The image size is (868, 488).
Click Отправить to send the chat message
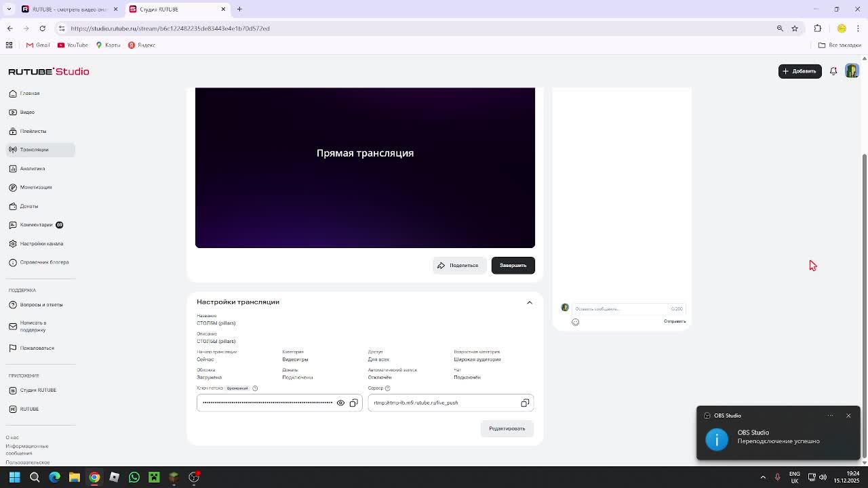pyautogui.click(x=675, y=321)
